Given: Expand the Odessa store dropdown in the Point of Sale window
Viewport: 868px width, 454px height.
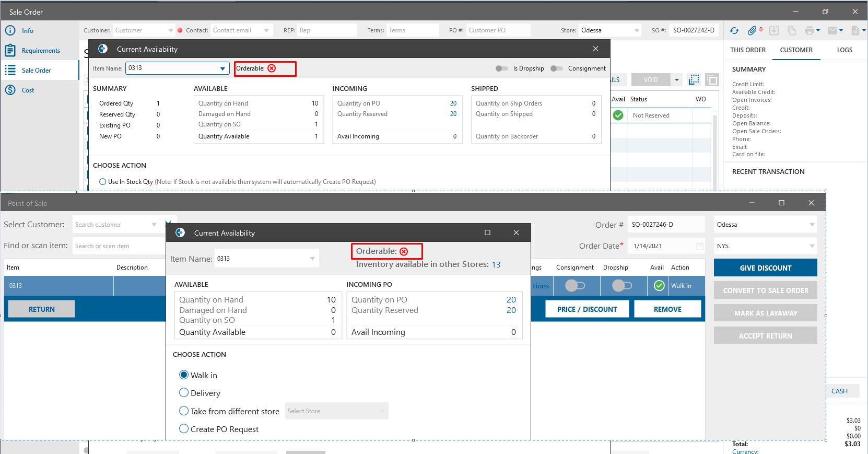Looking at the screenshot, I should 812,225.
